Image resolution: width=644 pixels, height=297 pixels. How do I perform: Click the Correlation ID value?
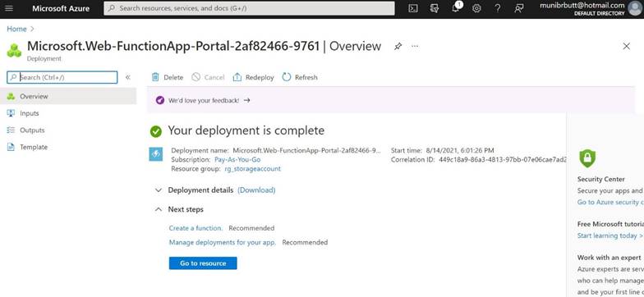click(502, 159)
